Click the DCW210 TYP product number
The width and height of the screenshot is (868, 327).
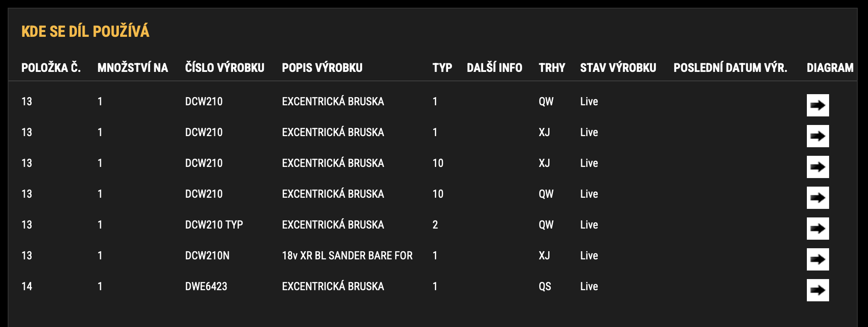(x=214, y=225)
